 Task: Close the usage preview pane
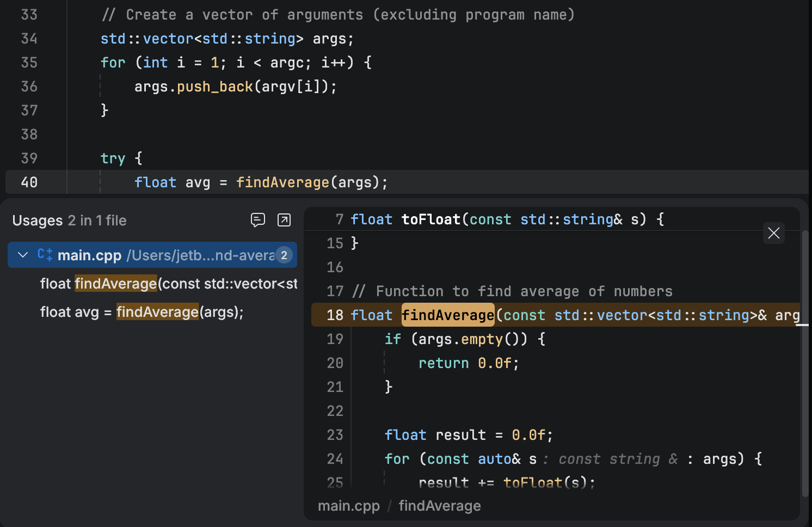click(x=773, y=233)
